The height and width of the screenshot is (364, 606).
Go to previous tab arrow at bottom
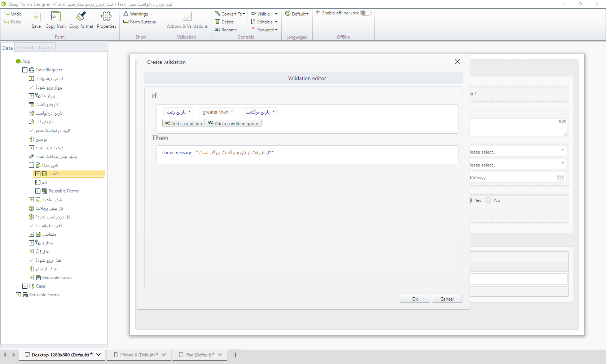tap(5, 355)
